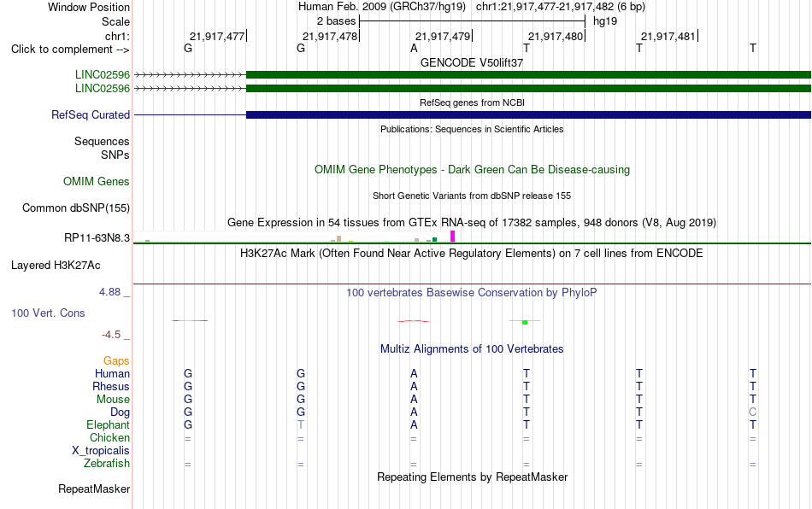Click the dark blue RefSeq Curated exon bar

(x=528, y=114)
